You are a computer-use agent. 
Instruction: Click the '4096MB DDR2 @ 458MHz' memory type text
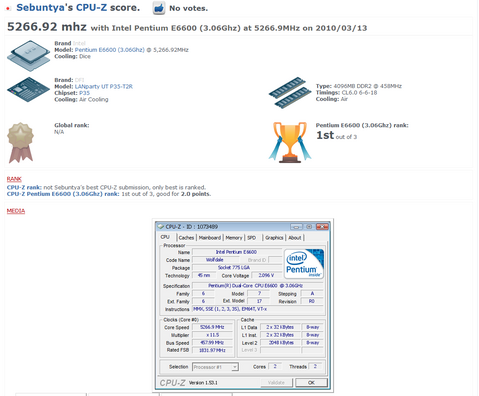(368, 86)
